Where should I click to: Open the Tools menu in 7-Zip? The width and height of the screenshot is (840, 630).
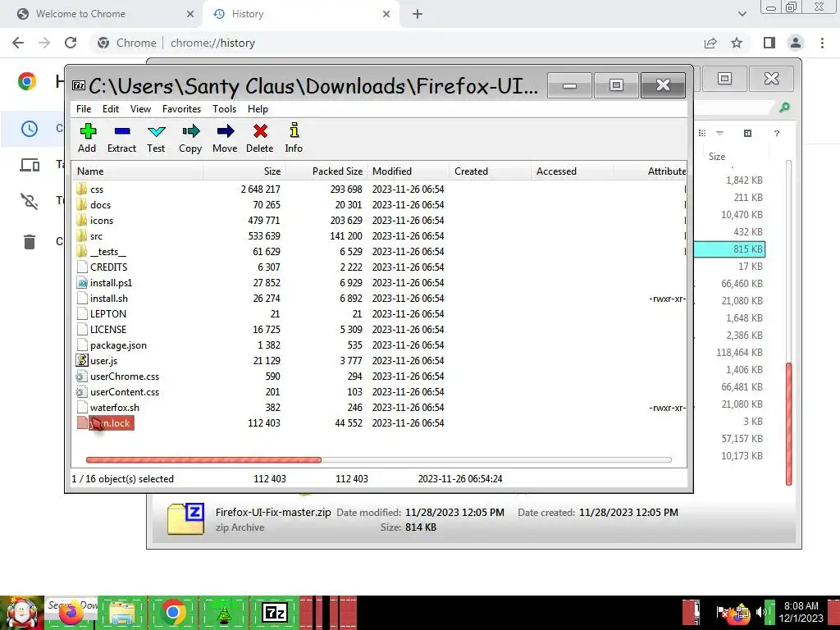coord(224,109)
